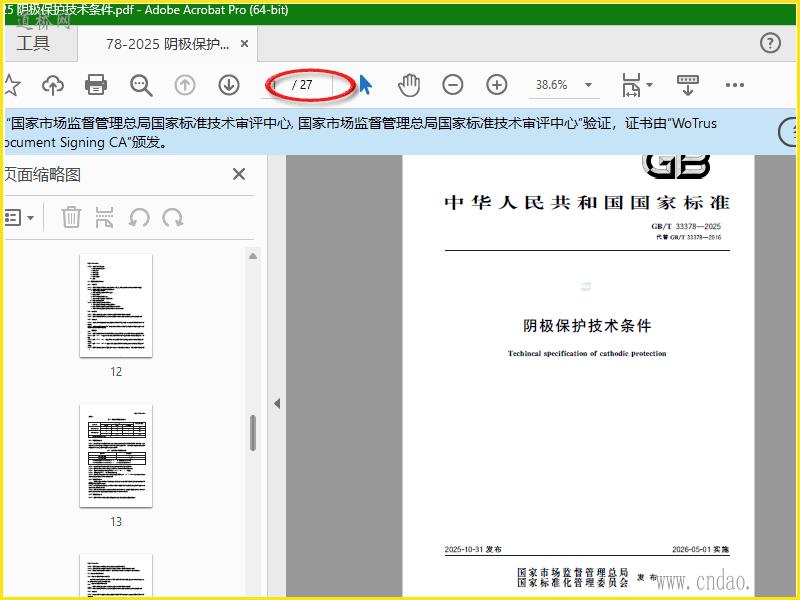
Task: Rotate page counterclockwise
Action: (x=139, y=217)
